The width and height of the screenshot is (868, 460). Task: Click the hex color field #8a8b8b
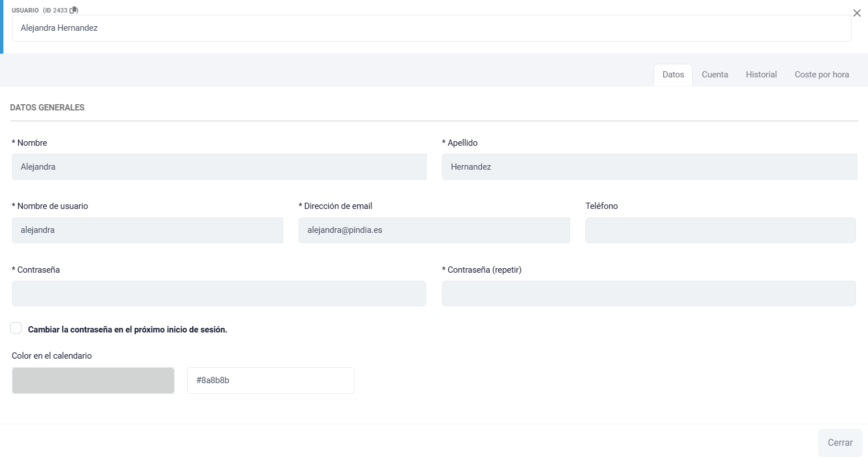pos(270,380)
